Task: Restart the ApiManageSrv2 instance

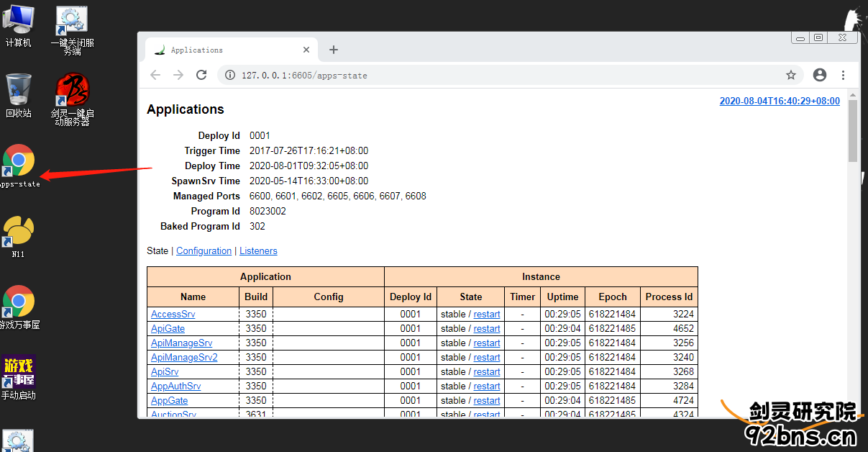Action: click(x=487, y=358)
